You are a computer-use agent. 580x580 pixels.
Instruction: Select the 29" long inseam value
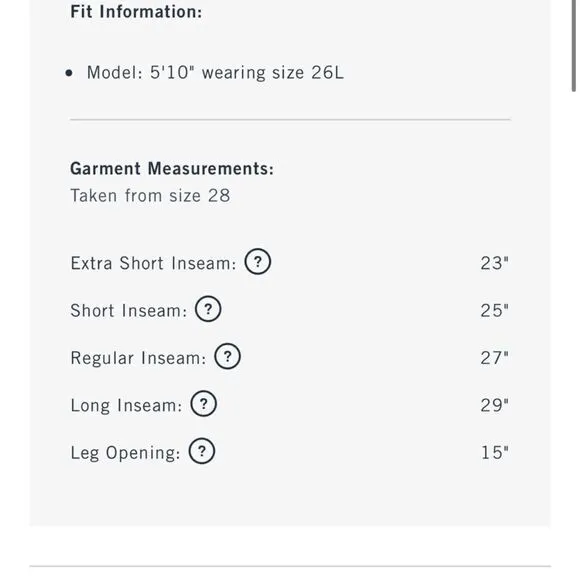point(495,405)
